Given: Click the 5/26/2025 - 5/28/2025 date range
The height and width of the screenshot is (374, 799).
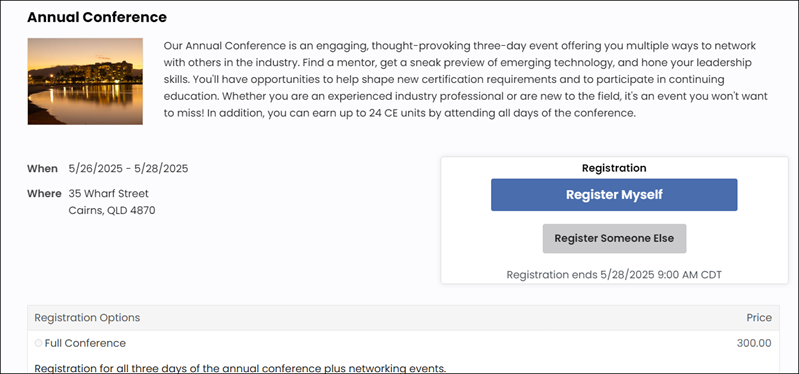Looking at the screenshot, I should (x=128, y=169).
